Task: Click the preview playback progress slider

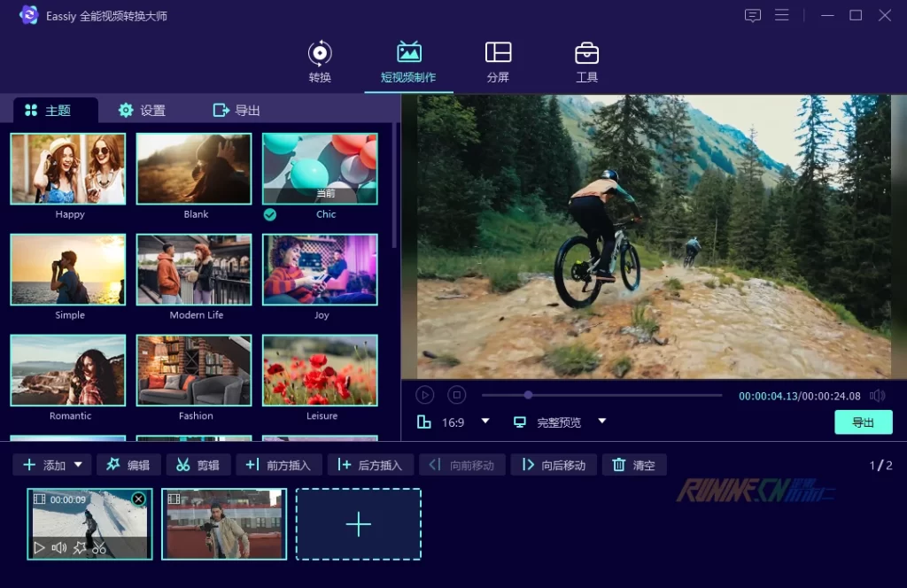Action: click(x=602, y=395)
